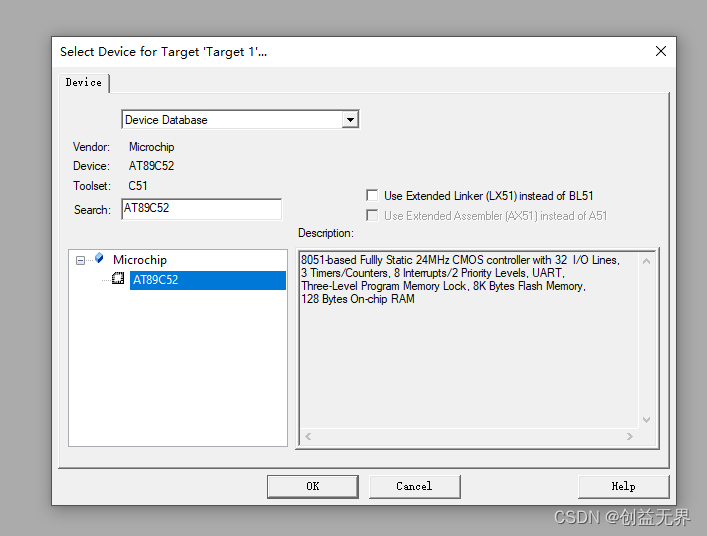Click the 'Search:' label

click(x=92, y=210)
